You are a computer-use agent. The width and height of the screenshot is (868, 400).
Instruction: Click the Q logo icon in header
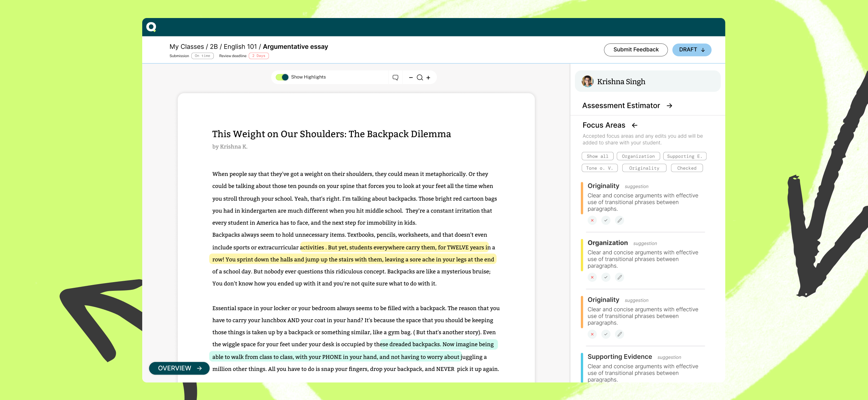tap(151, 27)
